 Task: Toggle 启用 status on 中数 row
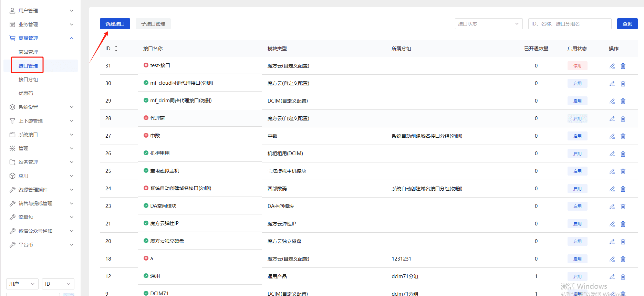pyautogui.click(x=578, y=136)
